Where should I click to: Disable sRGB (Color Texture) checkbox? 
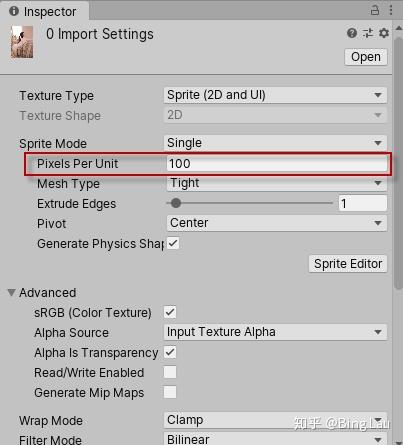(x=170, y=312)
